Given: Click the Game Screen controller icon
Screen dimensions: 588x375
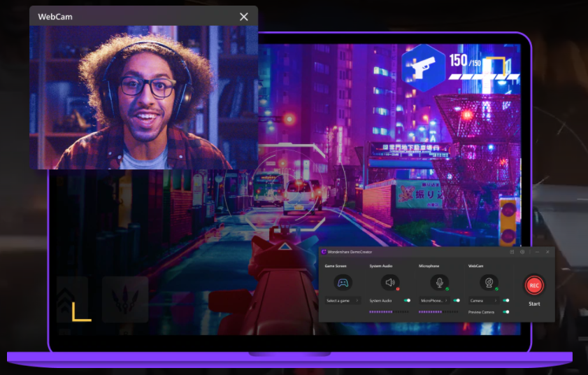Looking at the screenshot, I should coord(343,283).
